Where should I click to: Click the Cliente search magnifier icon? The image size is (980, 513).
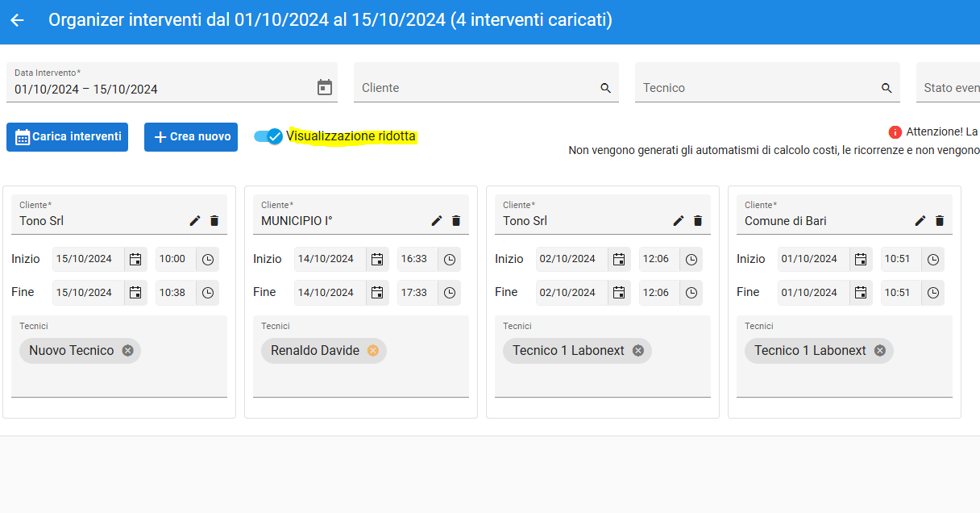coord(606,88)
